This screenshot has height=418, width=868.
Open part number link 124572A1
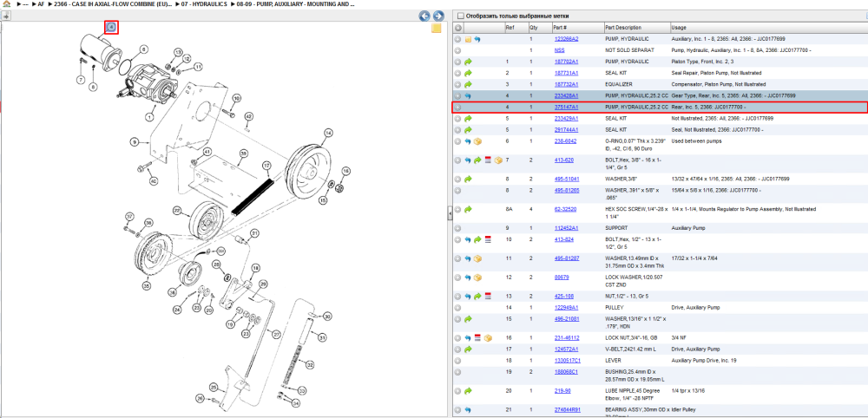tap(566, 349)
